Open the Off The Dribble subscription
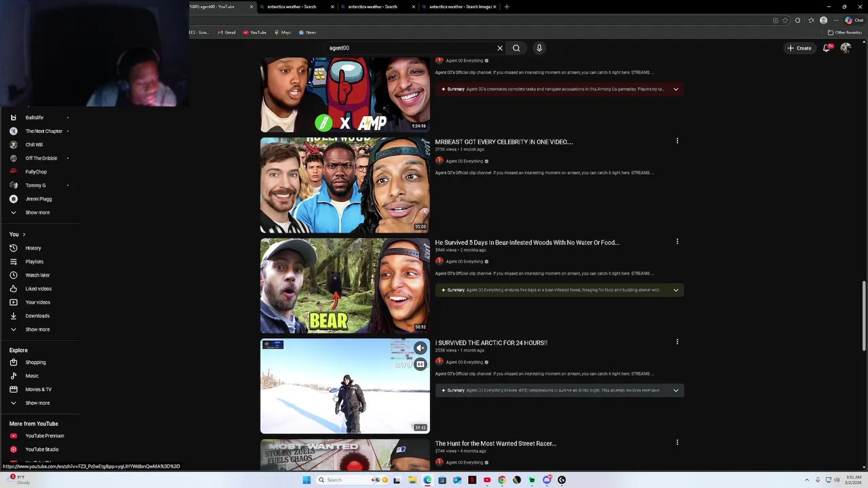The height and width of the screenshot is (488, 868). [x=41, y=158]
